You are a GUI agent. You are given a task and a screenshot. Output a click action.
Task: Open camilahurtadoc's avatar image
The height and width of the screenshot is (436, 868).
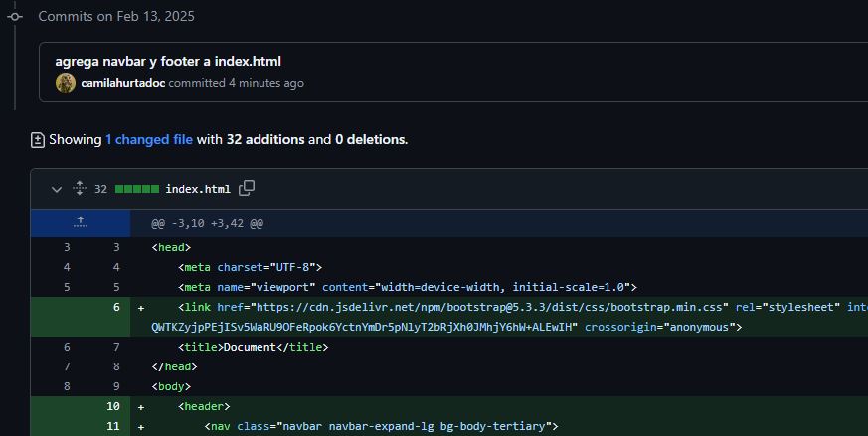[x=66, y=83]
